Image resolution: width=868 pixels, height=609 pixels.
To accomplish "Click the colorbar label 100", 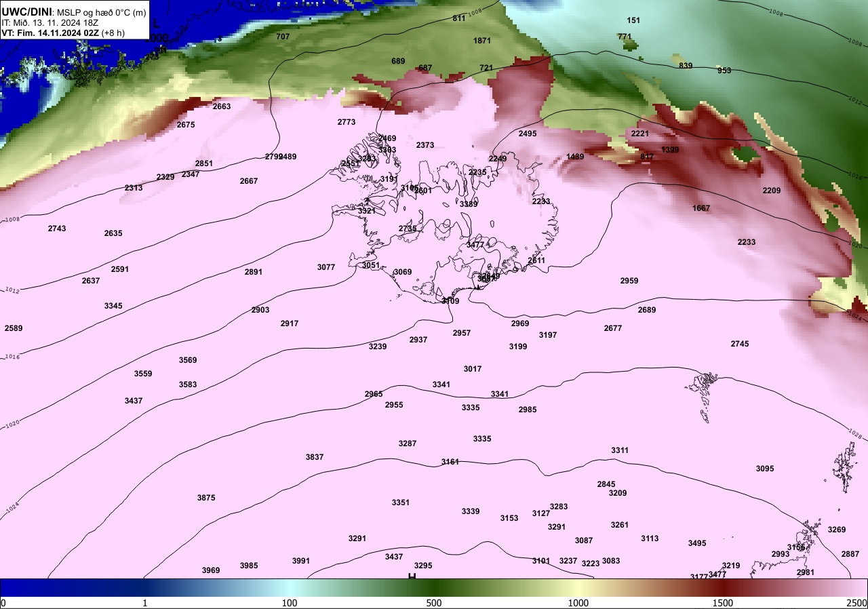I will [x=290, y=603].
